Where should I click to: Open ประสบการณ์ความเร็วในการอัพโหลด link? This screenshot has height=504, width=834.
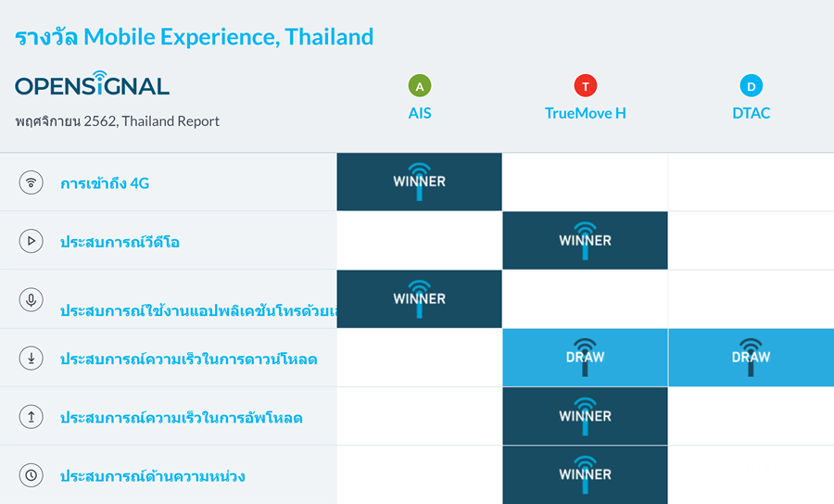181,418
